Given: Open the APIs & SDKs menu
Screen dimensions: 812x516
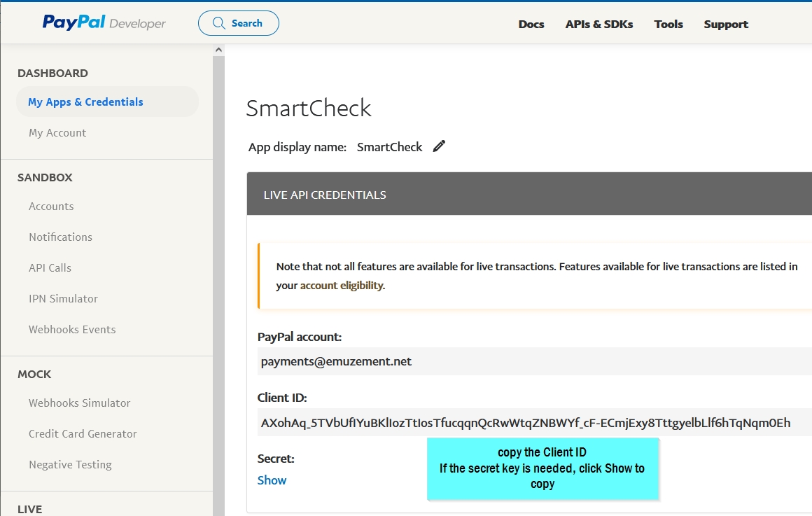Looking at the screenshot, I should point(599,25).
